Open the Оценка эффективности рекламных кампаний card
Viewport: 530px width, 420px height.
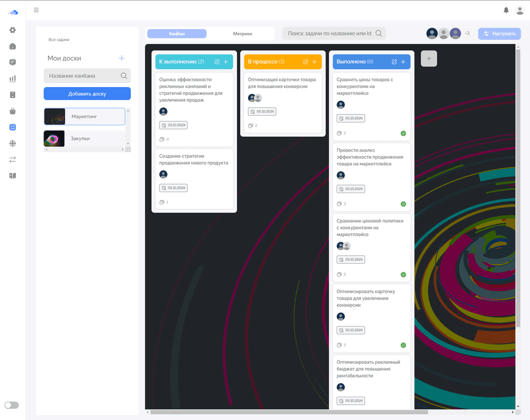[x=194, y=109]
